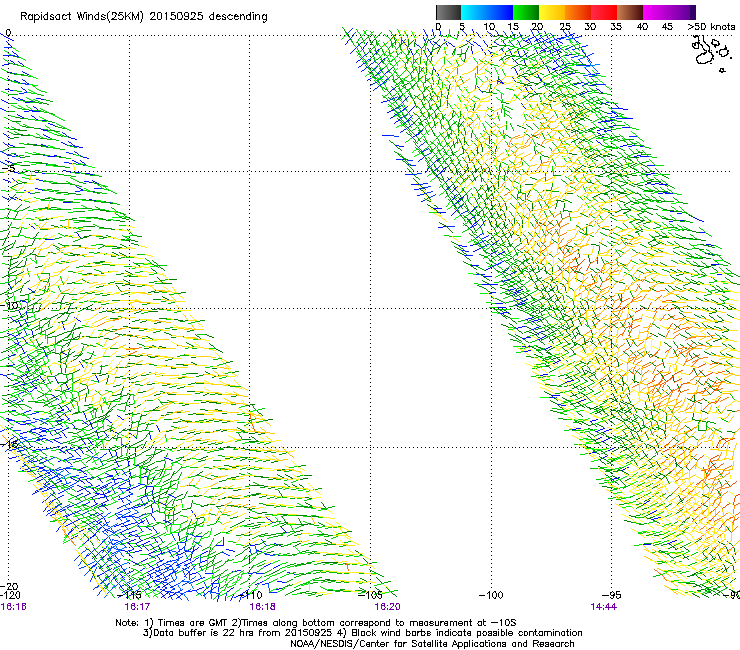Click the '-10' latitude axis label
The width and height of the screenshot is (740, 650).
pyautogui.click(x=9, y=305)
